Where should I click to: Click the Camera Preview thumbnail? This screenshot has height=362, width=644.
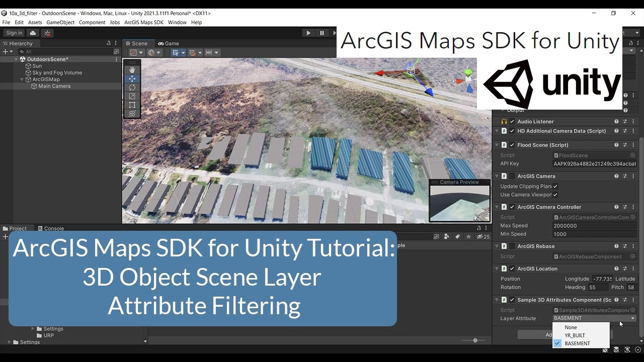(x=459, y=203)
